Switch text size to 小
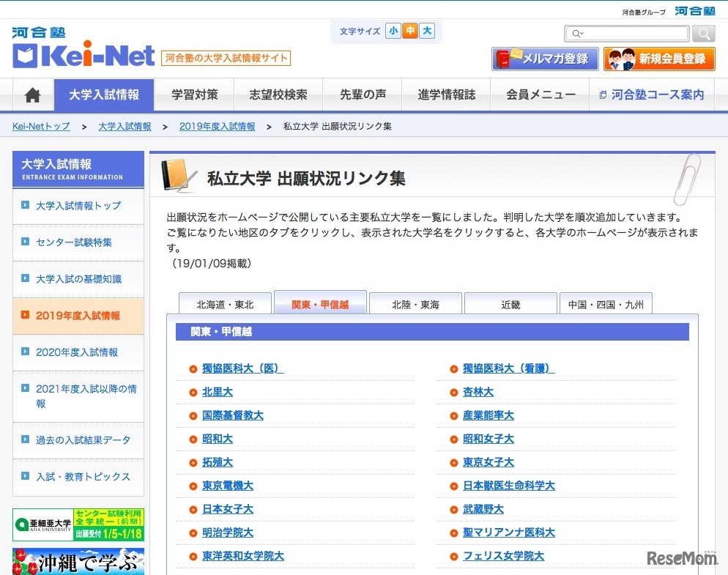The image size is (728, 575). pos(393,31)
